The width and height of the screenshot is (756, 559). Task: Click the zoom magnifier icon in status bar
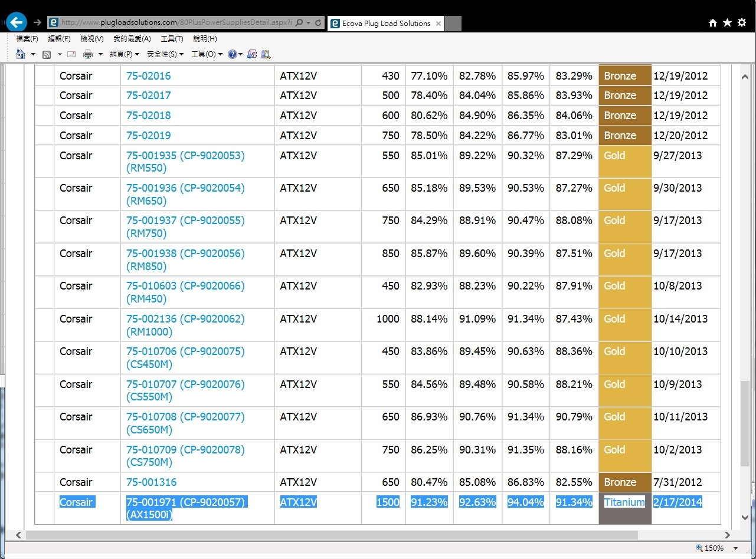tap(699, 548)
